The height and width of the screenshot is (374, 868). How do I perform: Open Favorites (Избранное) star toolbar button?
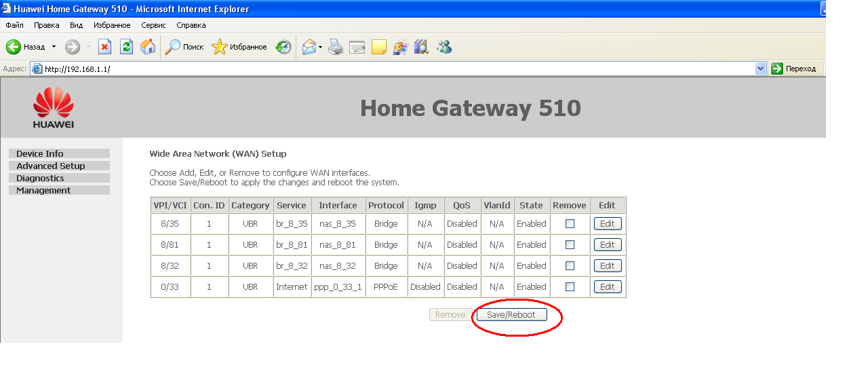(239, 47)
